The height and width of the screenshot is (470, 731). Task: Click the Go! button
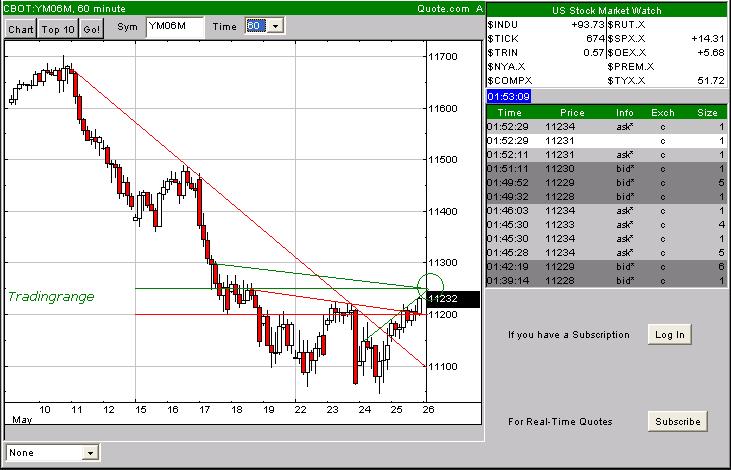(x=91, y=29)
